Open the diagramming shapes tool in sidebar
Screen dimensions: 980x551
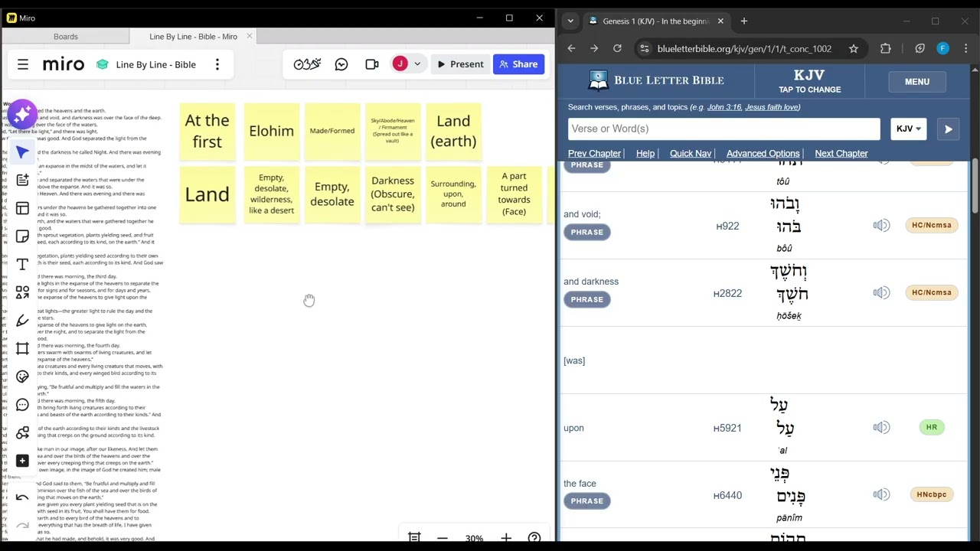22,432
